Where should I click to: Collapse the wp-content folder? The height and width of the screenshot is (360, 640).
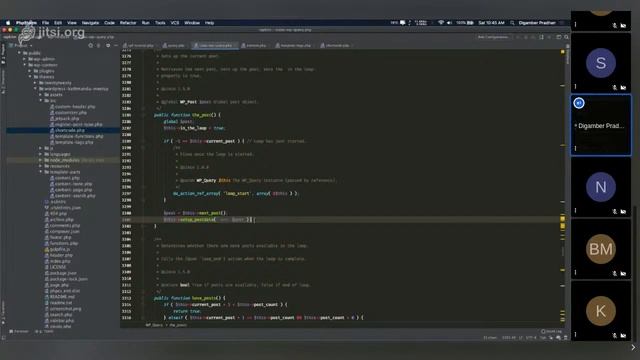click(24, 65)
